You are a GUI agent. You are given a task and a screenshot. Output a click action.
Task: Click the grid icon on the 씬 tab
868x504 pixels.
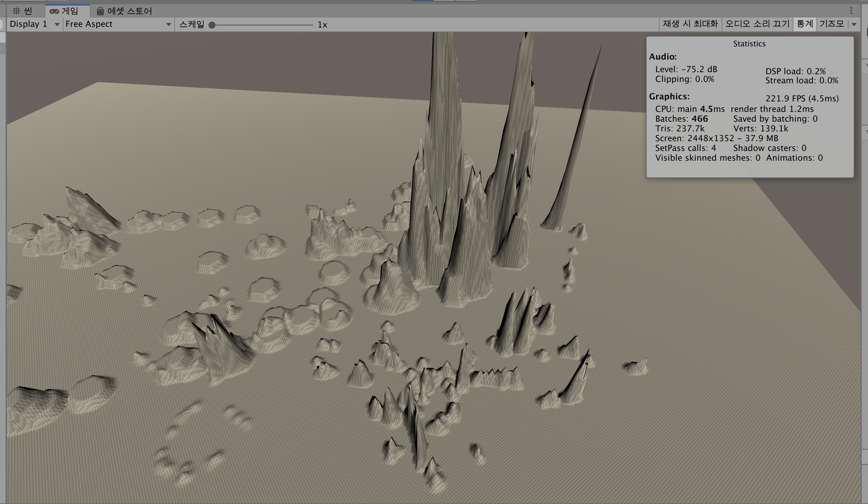coord(16,11)
